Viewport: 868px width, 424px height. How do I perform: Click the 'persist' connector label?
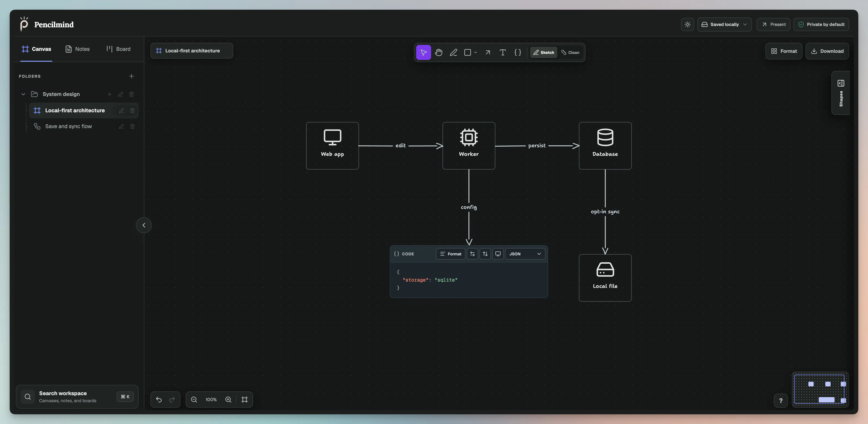point(537,145)
